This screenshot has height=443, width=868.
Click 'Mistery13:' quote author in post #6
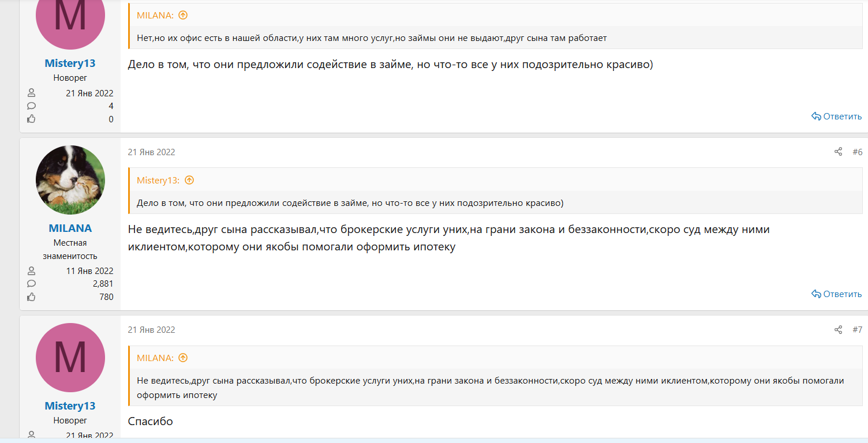158,181
